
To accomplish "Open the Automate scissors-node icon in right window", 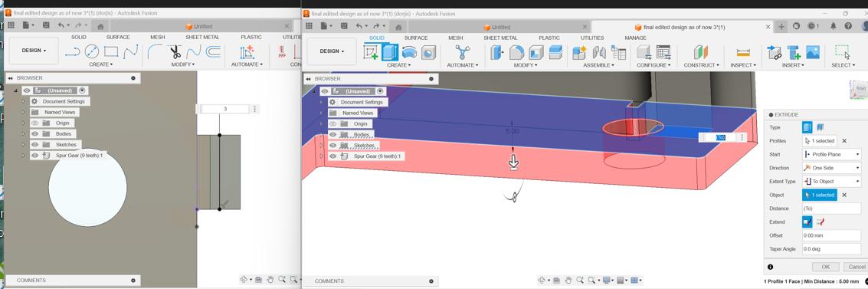I will (x=462, y=52).
